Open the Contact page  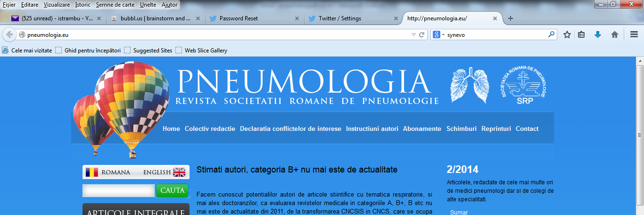point(527,129)
